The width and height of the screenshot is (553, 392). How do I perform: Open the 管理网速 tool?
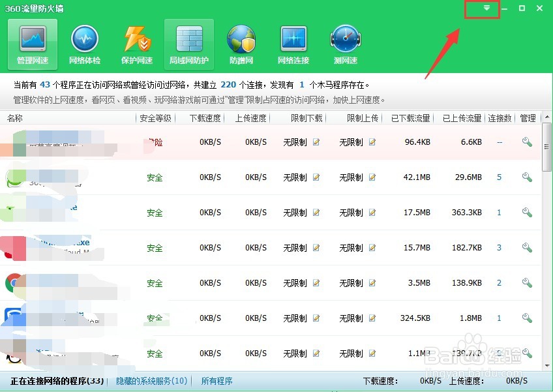pyautogui.click(x=33, y=44)
